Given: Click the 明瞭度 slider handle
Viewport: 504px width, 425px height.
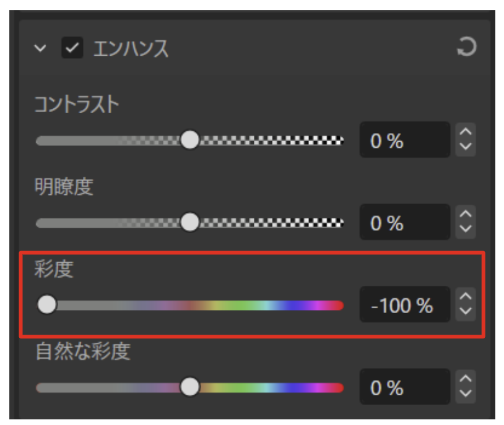Looking at the screenshot, I should click(190, 222).
